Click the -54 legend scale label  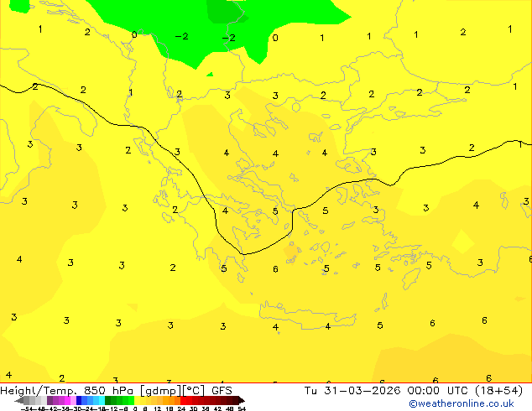coord(27,409)
